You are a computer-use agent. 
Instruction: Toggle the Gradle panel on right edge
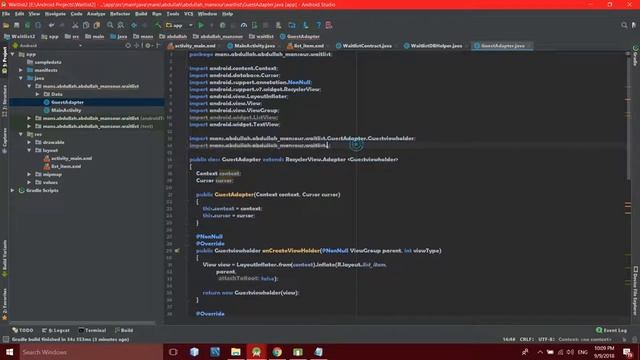tap(636, 56)
